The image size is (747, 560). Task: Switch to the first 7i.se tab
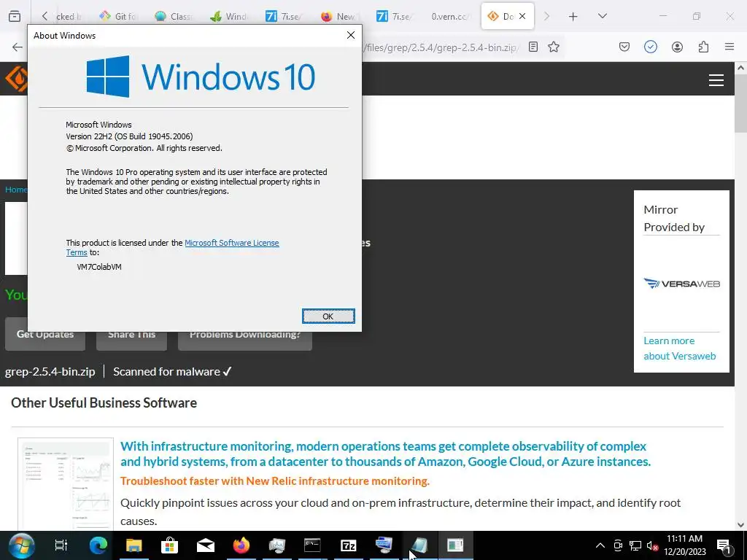point(285,16)
